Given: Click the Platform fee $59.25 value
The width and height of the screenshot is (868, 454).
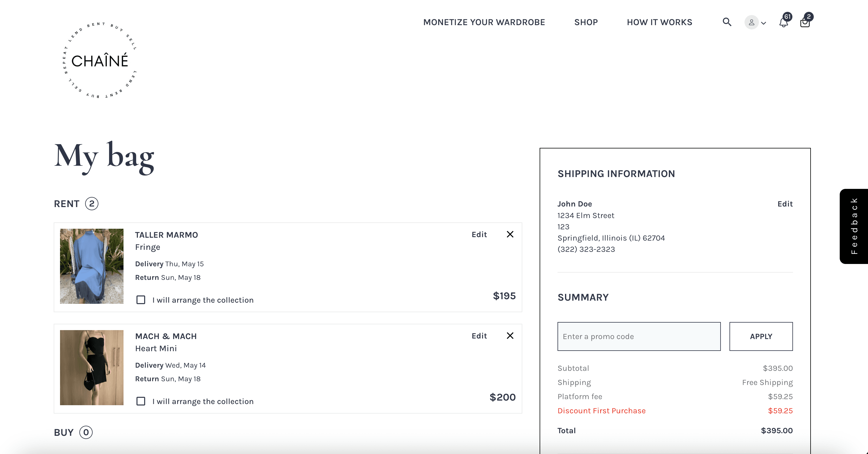Looking at the screenshot, I should pos(780,397).
